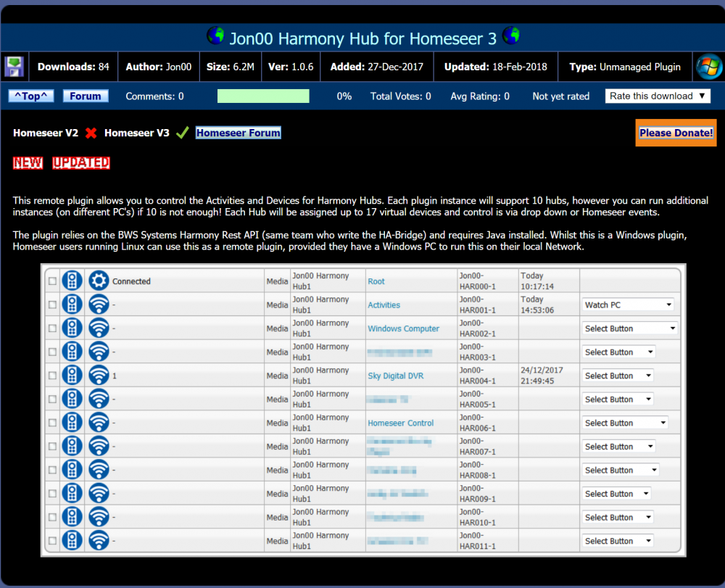Click the Wi-Fi icon in Activities row

(99, 305)
